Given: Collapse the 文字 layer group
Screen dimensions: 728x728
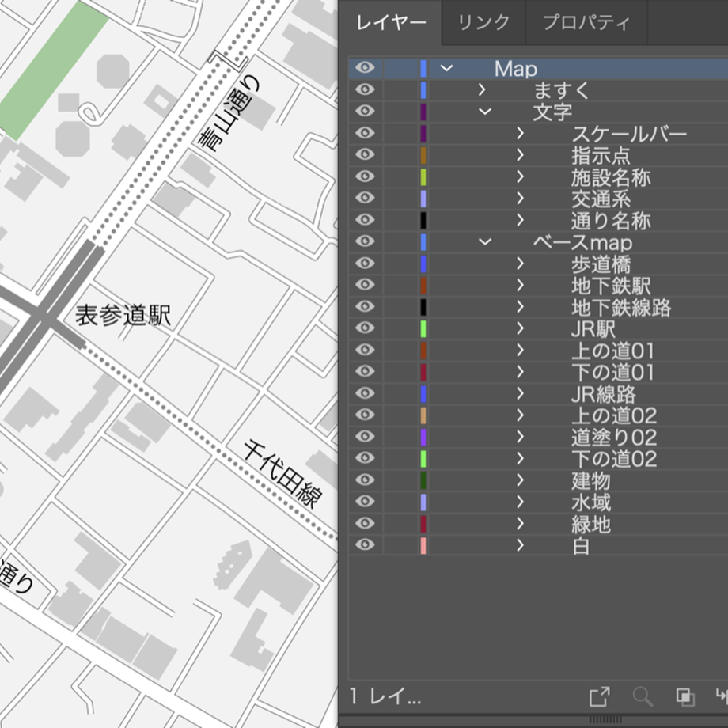Looking at the screenshot, I should click(x=485, y=112).
